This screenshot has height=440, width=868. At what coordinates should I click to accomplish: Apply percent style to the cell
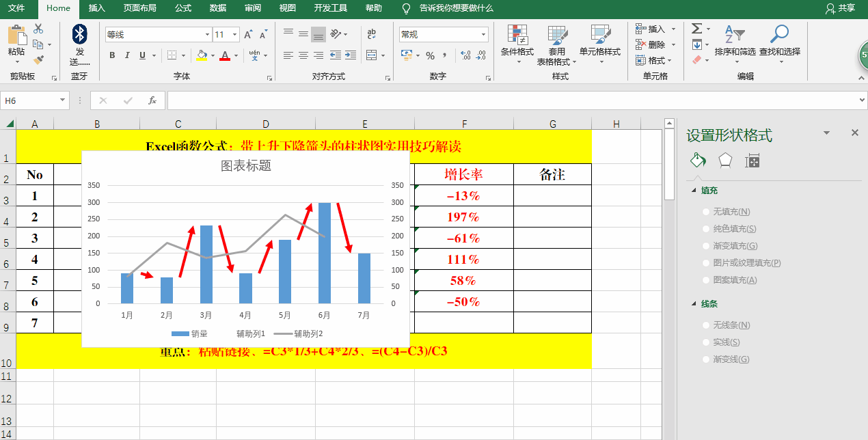(431, 55)
